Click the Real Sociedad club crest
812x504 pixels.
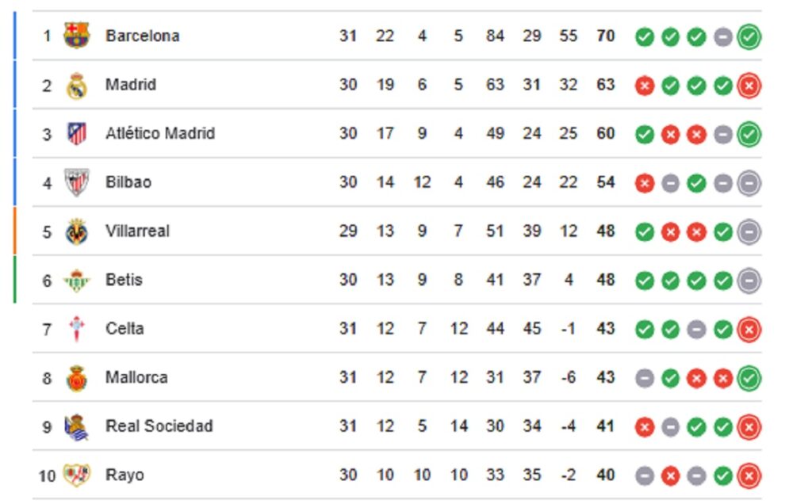point(77,426)
